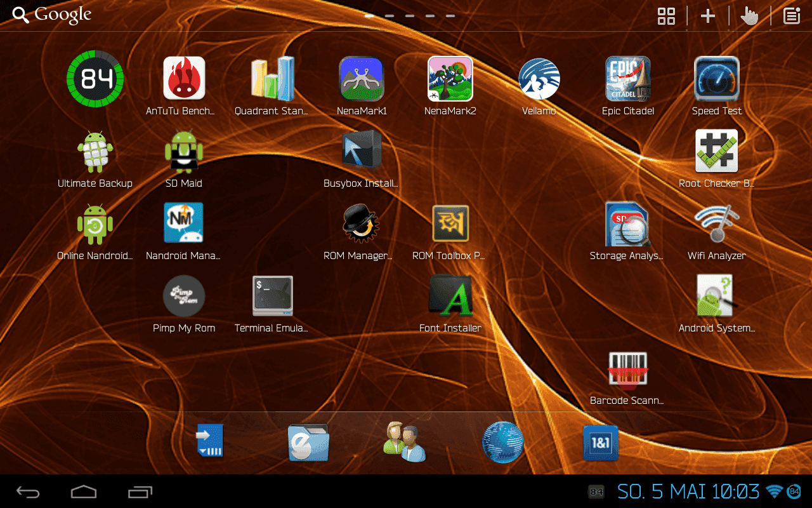Tap the hand gesture button
Screen dimensions: 812x508
point(750,16)
